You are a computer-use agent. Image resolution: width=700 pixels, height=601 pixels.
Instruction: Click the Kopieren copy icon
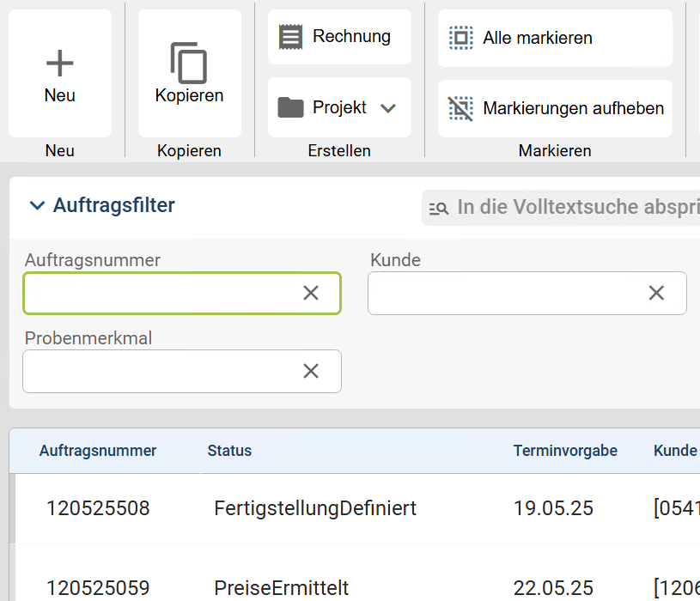189,63
